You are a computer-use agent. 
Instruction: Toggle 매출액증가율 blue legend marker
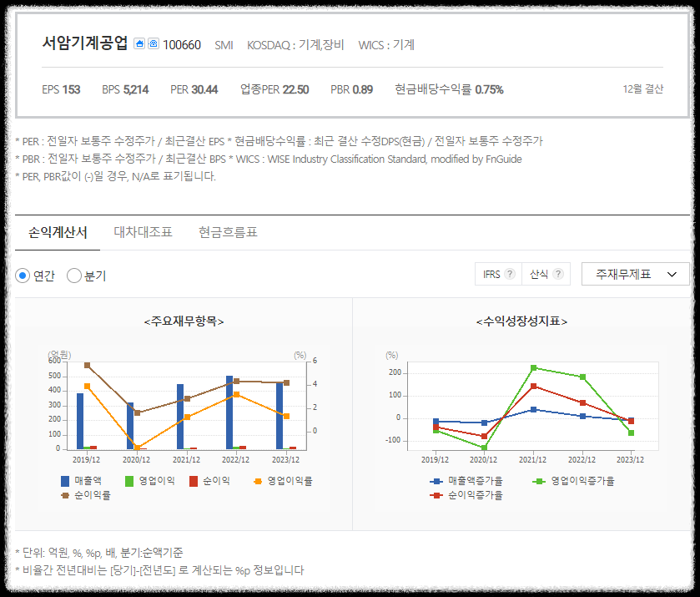(436, 481)
